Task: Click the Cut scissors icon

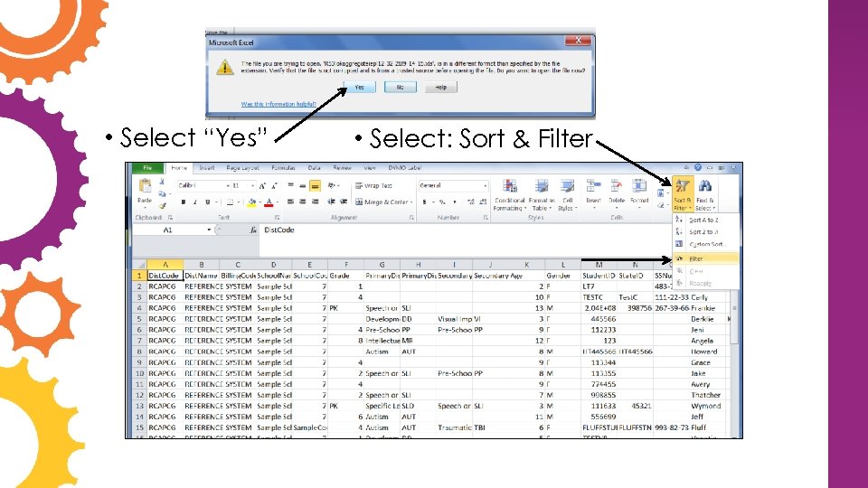Action: click(162, 182)
